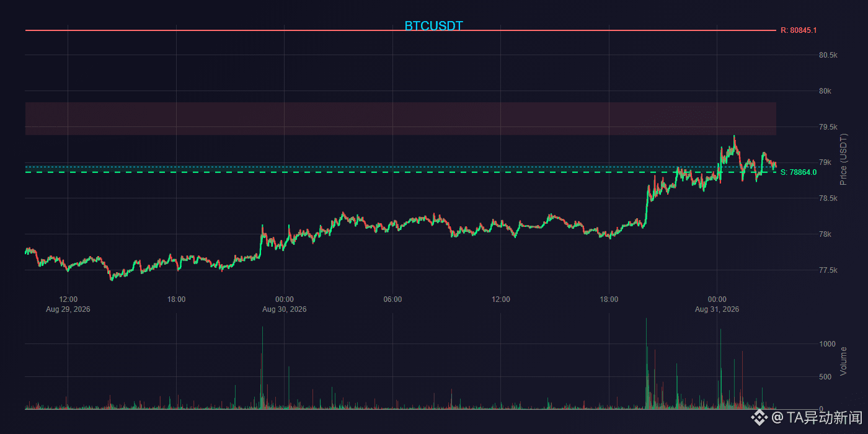Click the 78.5k price axis tick
This screenshot has height=434, width=868.
pos(828,198)
